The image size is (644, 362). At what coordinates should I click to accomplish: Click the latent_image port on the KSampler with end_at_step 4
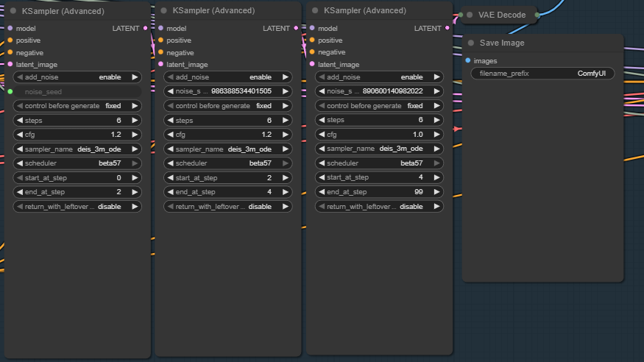[x=161, y=64]
